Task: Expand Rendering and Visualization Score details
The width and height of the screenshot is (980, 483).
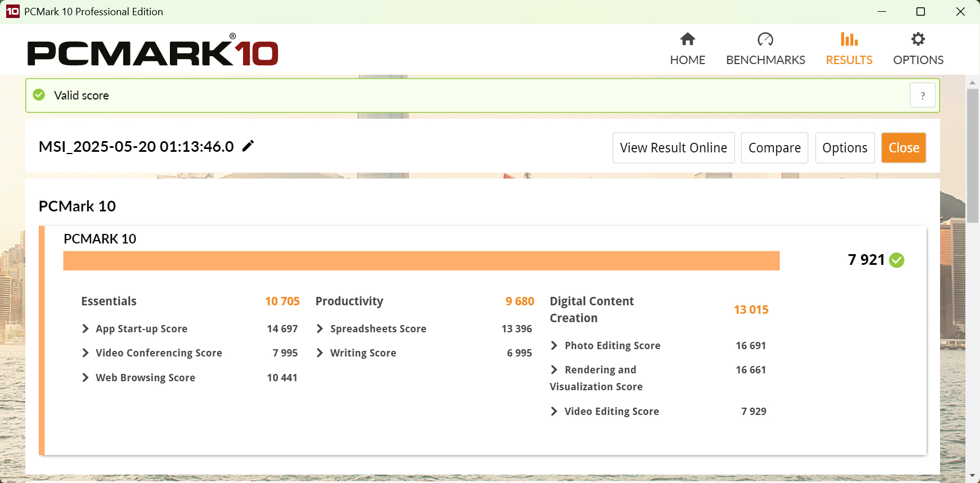Action: (x=554, y=369)
